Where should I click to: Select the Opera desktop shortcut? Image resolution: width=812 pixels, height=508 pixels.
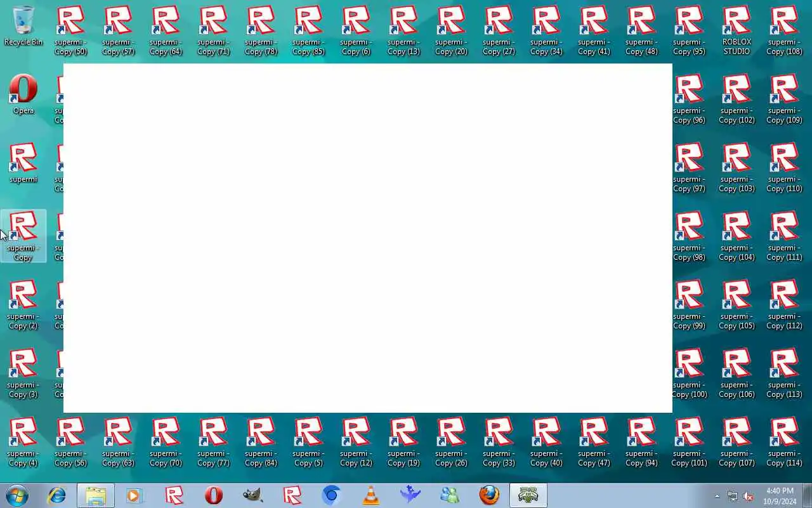click(23, 95)
